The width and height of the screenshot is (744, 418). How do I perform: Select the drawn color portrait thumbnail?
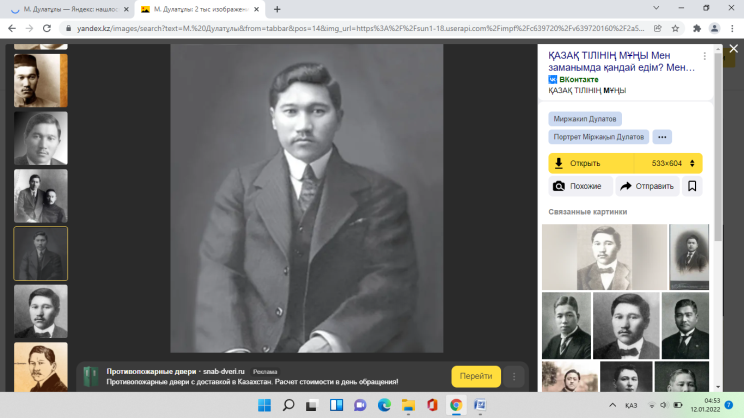pyautogui.click(x=41, y=367)
